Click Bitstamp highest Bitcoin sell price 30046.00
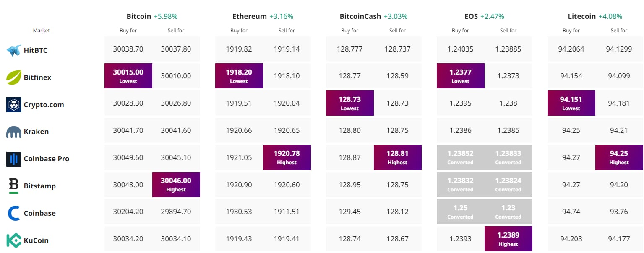The image size is (644, 253). [x=176, y=185]
